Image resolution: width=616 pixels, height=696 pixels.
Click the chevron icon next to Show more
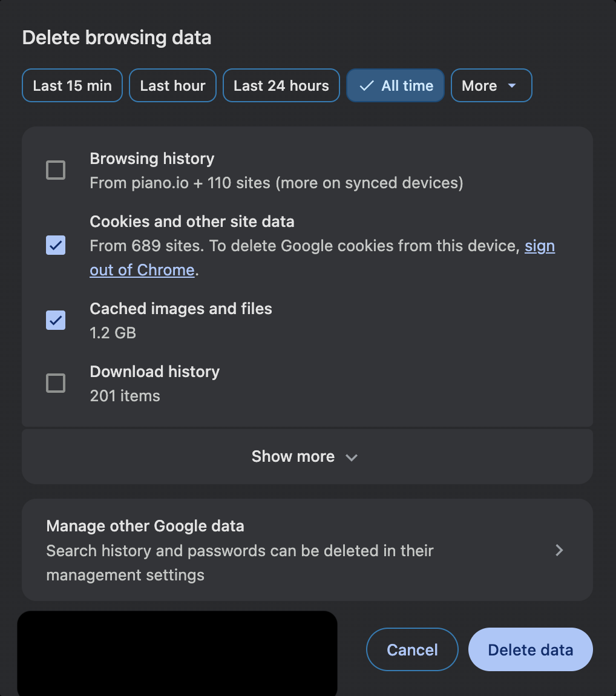click(351, 458)
